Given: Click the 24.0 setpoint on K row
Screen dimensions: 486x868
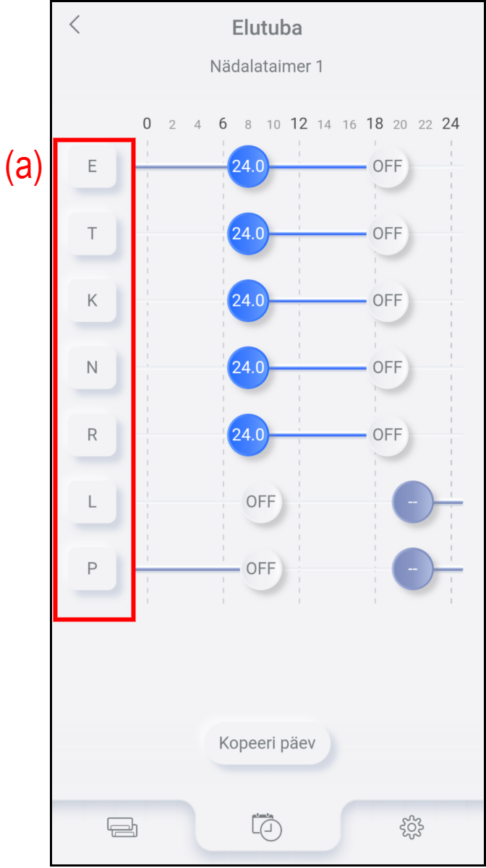Looking at the screenshot, I should click(x=248, y=300).
